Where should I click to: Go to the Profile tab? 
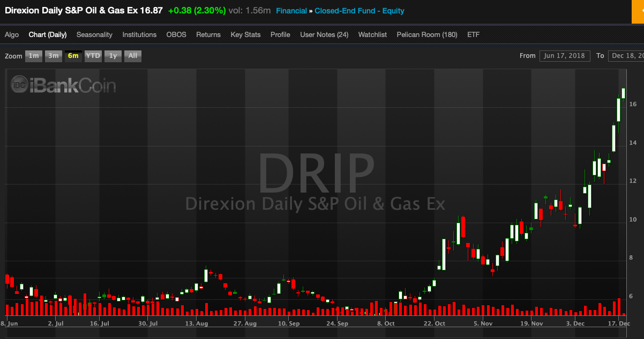pos(280,34)
